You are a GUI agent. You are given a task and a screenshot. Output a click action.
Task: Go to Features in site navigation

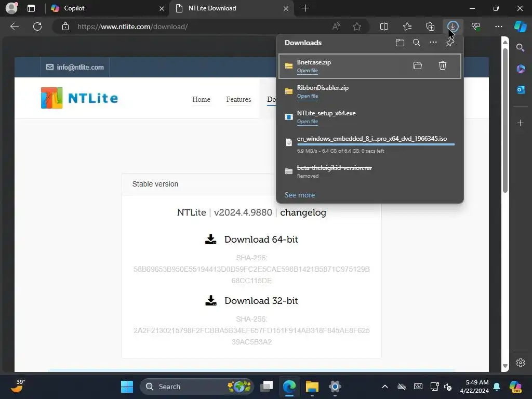238,99
